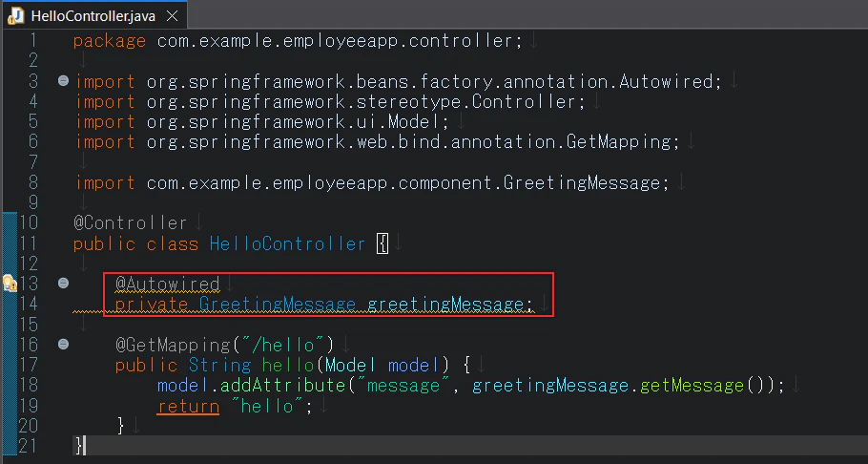Click the HelloController class name on line 11

tap(287, 243)
